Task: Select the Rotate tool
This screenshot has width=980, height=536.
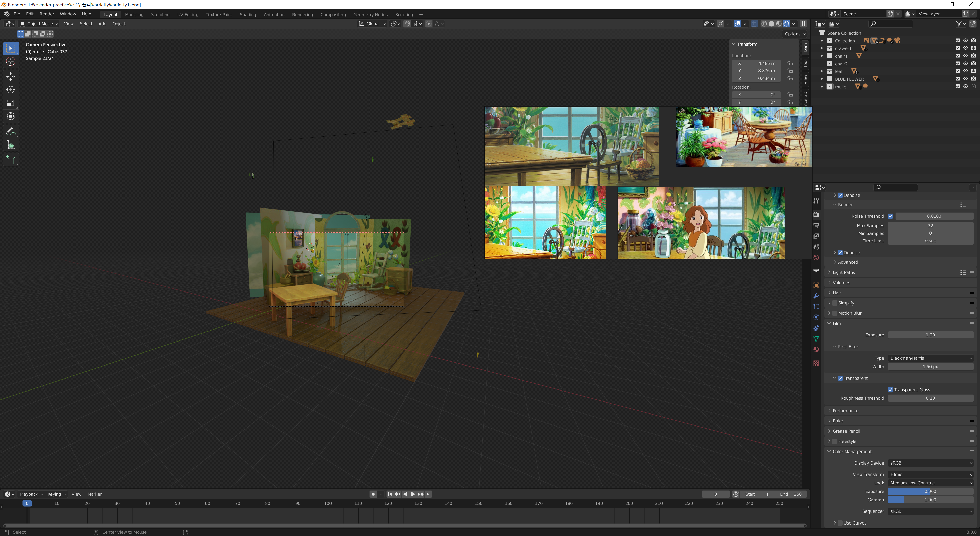Action: click(x=11, y=90)
